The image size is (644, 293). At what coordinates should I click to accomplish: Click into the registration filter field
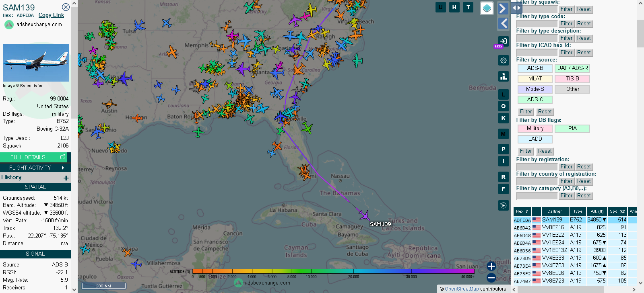tap(537, 167)
